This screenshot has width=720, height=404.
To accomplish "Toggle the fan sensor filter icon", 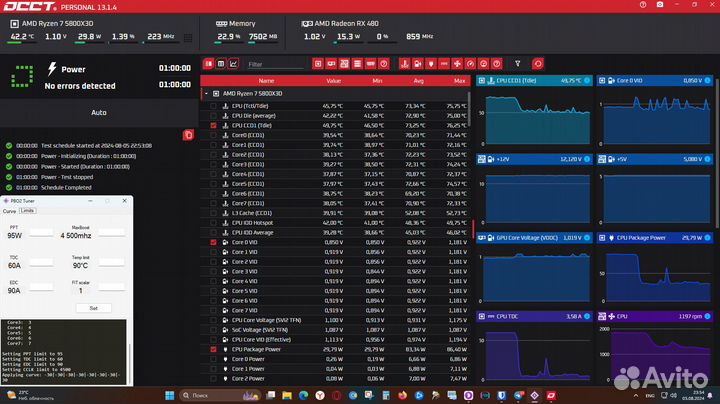I will [x=457, y=64].
